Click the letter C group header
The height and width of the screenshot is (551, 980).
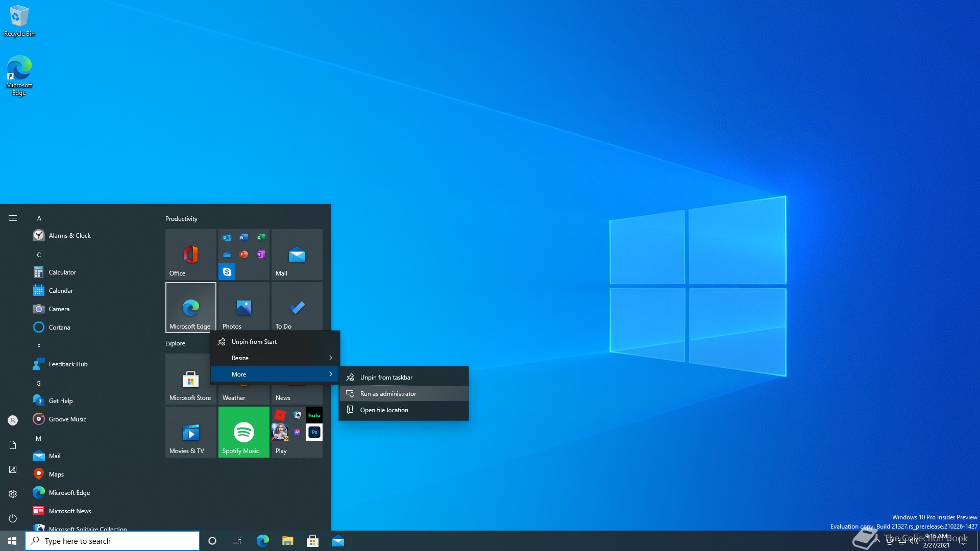tap(39, 255)
